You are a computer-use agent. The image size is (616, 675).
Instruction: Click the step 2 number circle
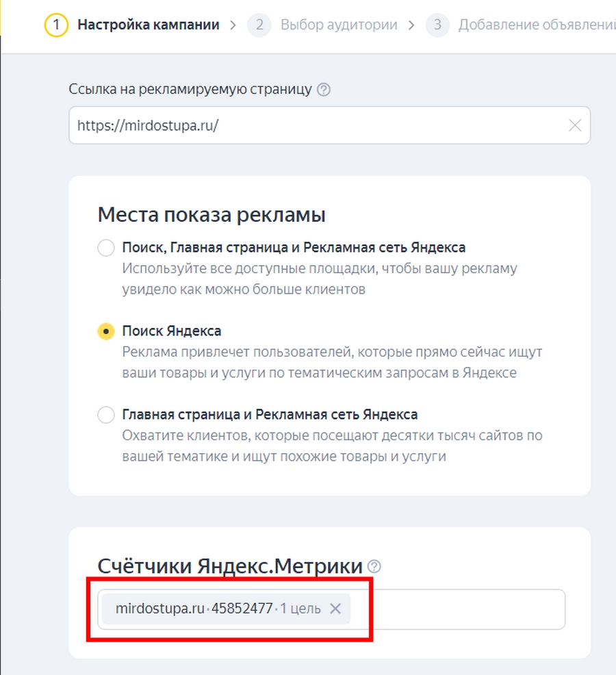(259, 25)
